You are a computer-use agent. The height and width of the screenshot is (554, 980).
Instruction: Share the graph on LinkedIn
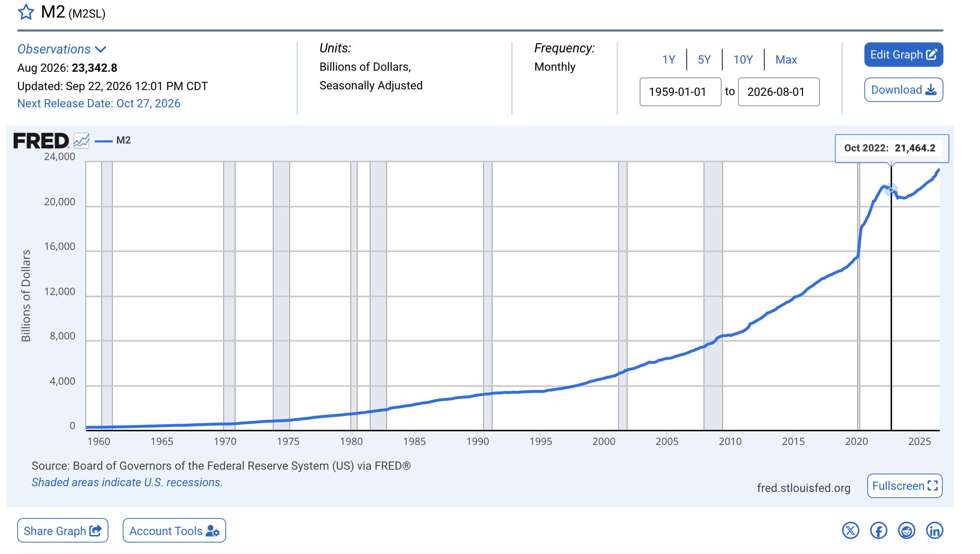point(934,530)
